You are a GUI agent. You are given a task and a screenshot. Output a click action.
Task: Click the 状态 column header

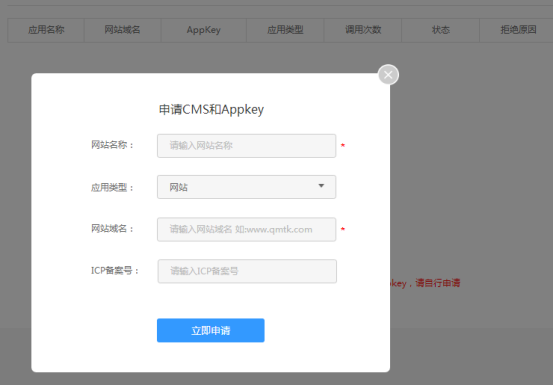(x=441, y=30)
